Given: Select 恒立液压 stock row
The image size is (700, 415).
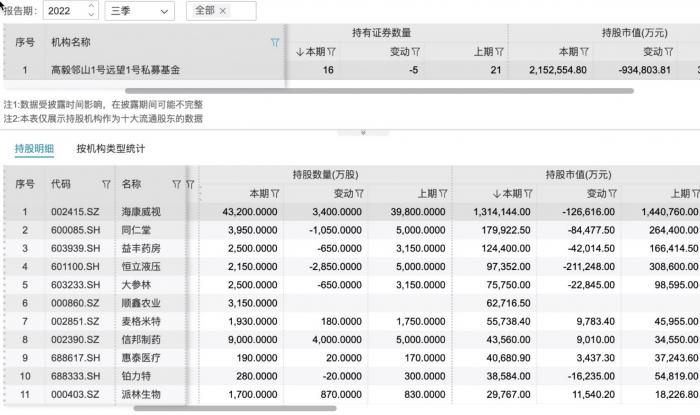Looking at the screenshot, I should point(351,267).
